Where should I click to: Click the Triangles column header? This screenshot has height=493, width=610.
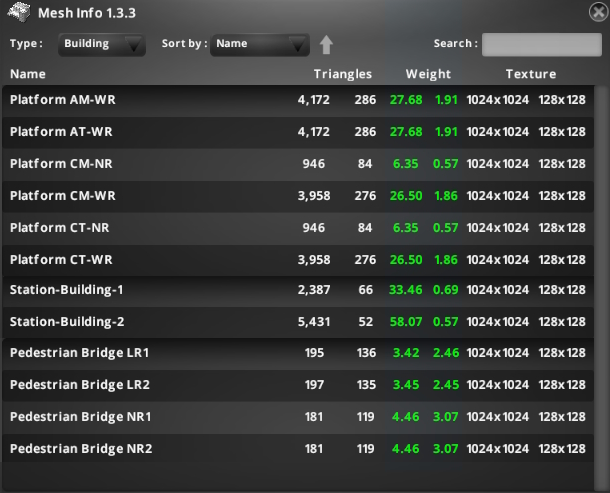point(343,74)
